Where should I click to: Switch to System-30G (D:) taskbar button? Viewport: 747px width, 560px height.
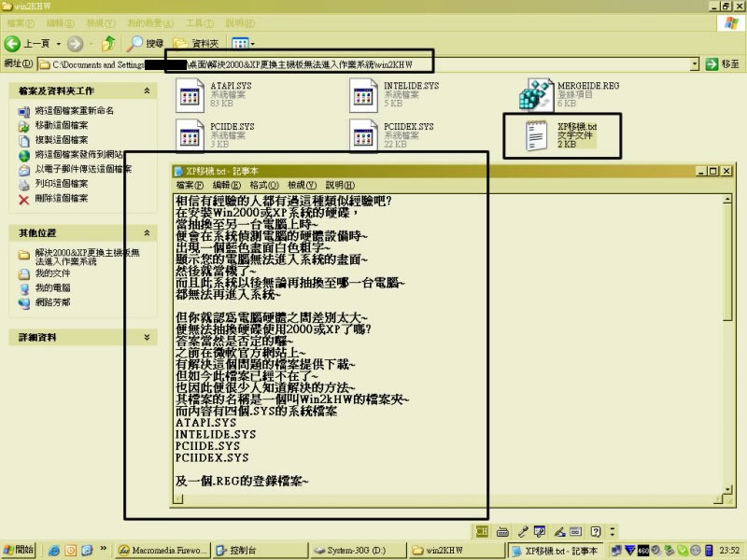click(359, 551)
